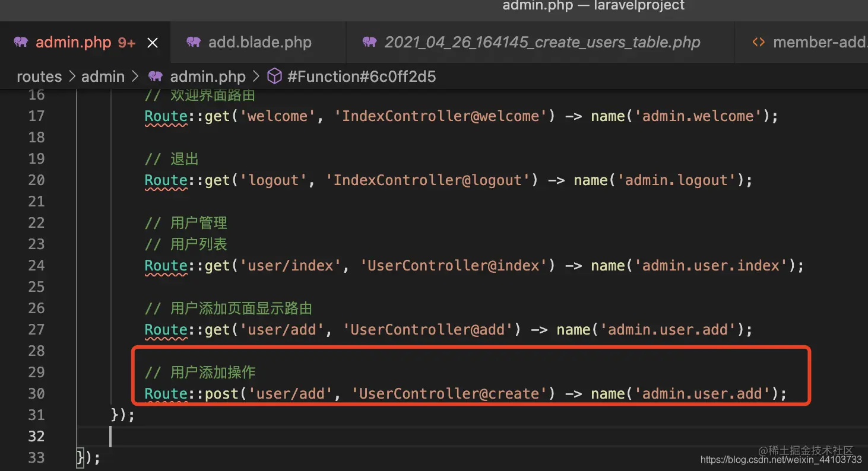Click the elephant icon on admin.php tab
The height and width of the screenshot is (471, 868).
(21, 42)
